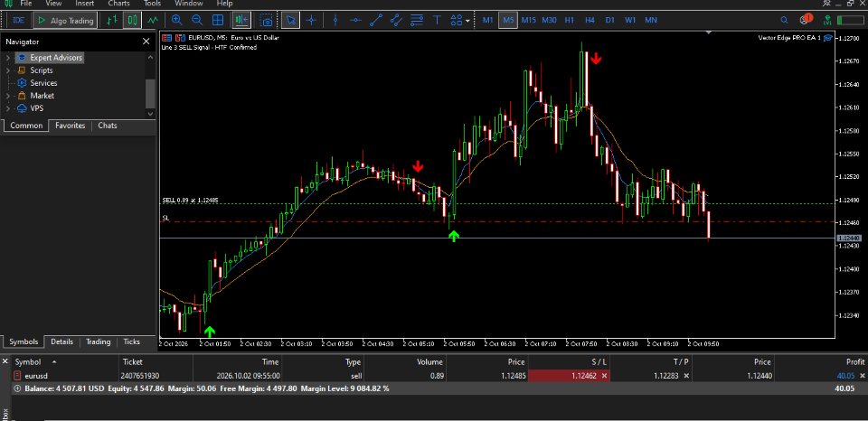The image size is (868, 421).
Task: Expand the Scripts tree node
Action: pyautogui.click(x=8, y=70)
